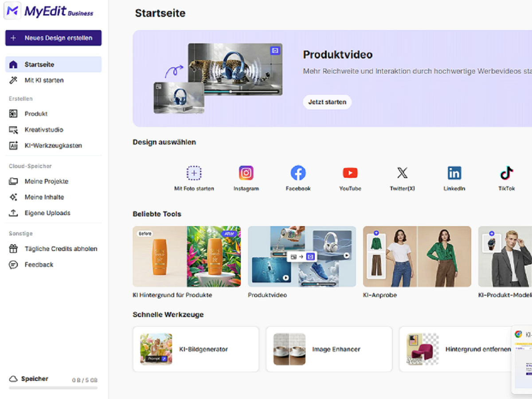Open the KI-Werkzeugkasten menu item
Screen dimensions: 532x399
(x=53, y=145)
